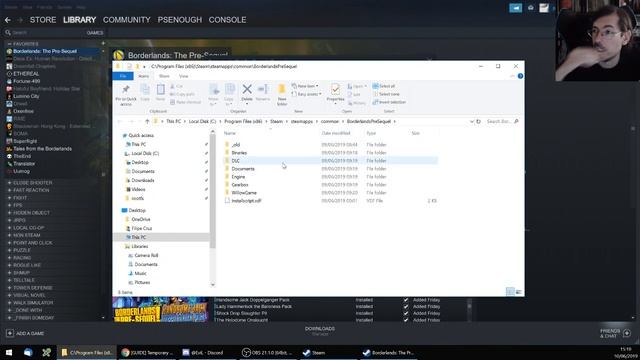Open address bar history dropdown arrow

click(x=471, y=121)
